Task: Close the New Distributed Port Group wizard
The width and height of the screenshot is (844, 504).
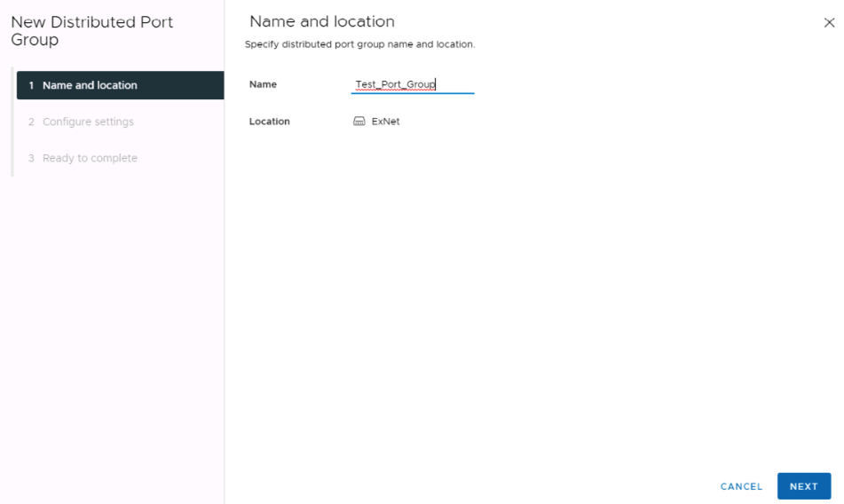Action: (829, 22)
